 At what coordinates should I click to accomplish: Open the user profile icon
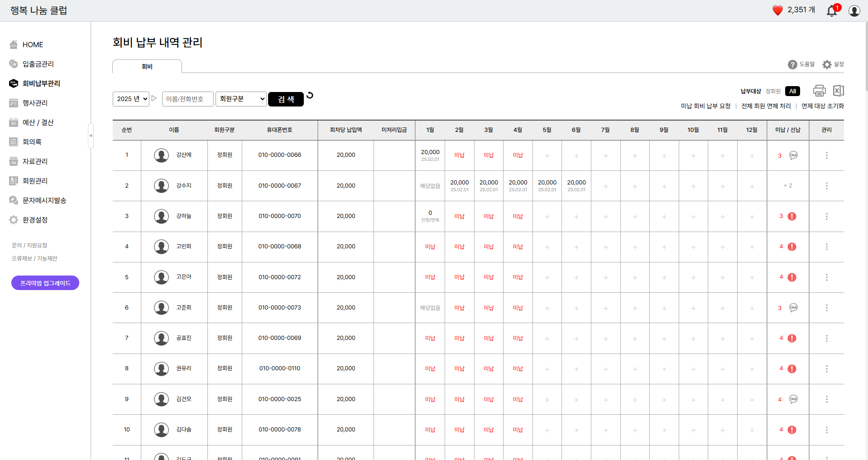[x=854, y=11]
